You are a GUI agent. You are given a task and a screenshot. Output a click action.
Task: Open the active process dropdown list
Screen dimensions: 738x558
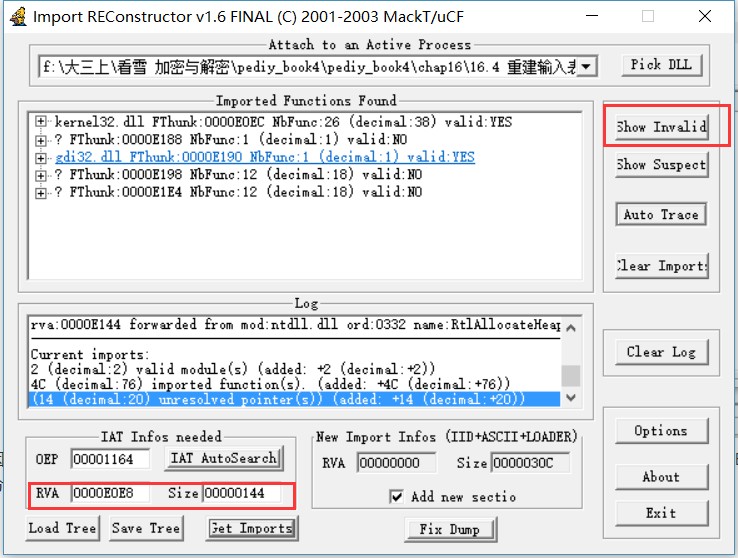586,66
